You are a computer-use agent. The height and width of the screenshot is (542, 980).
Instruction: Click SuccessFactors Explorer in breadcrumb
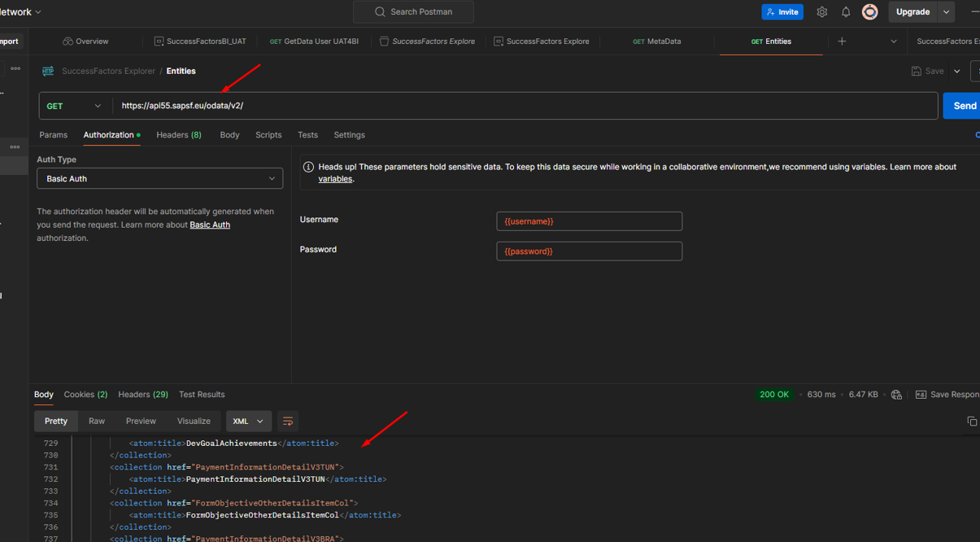[108, 72]
